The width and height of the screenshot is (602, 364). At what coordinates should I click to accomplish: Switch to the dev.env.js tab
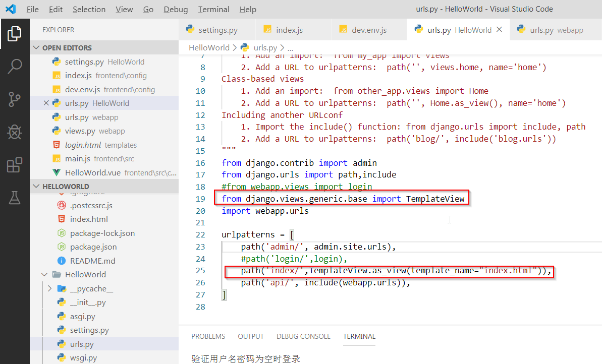[x=368, y=30]
